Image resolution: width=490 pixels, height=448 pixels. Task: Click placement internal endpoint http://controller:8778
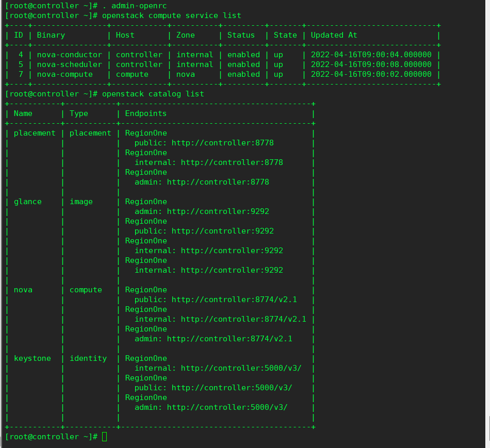click(x=232, y=162)
